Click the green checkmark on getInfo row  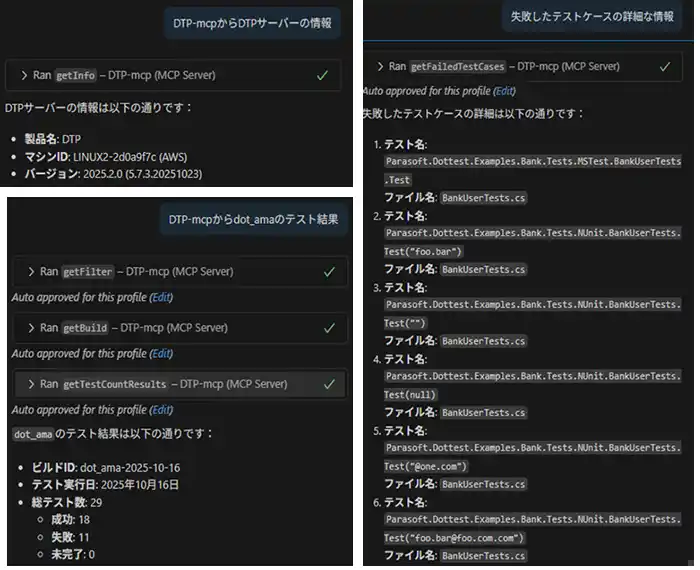(322, 75)
